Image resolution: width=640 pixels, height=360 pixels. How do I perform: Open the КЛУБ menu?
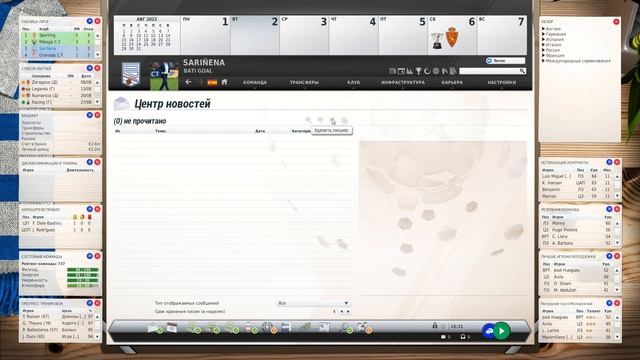[x=353, y=82]
